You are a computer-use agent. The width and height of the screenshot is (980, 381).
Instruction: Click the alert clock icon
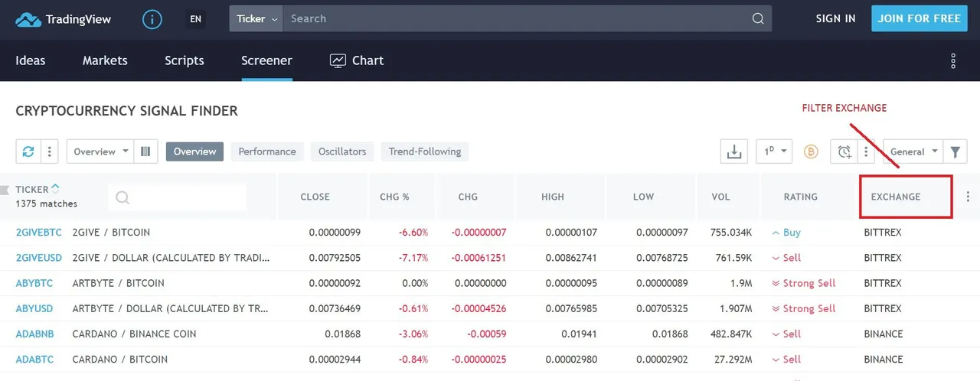point(844,151)
